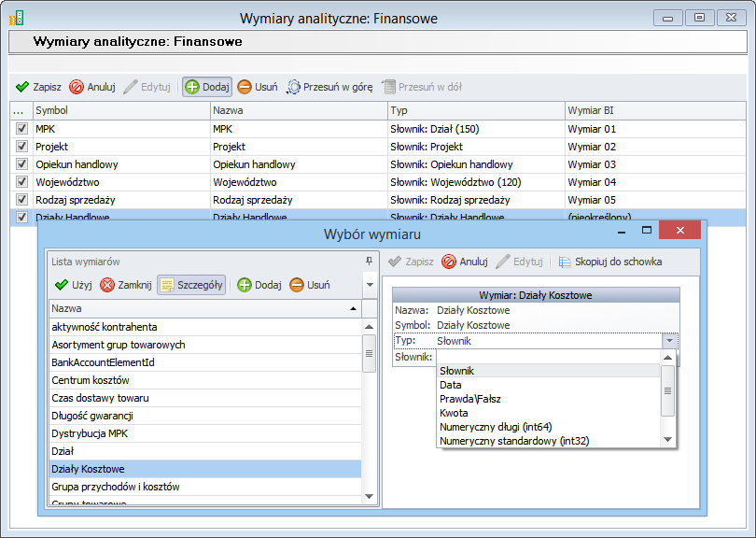The width and height of the screenshot is (756, 538).
Task: Click the dimension list scrollbar thumb
Action: (x=370, y=354)
